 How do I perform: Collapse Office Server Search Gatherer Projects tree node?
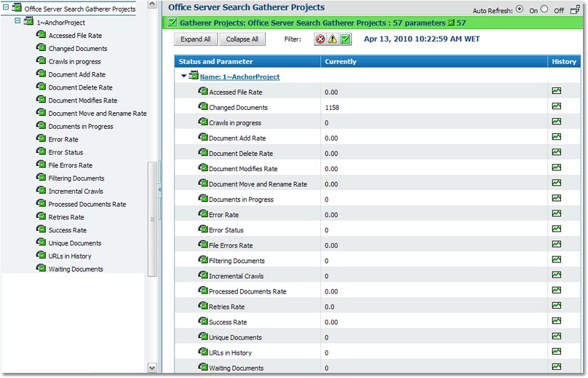coord(6,7)
